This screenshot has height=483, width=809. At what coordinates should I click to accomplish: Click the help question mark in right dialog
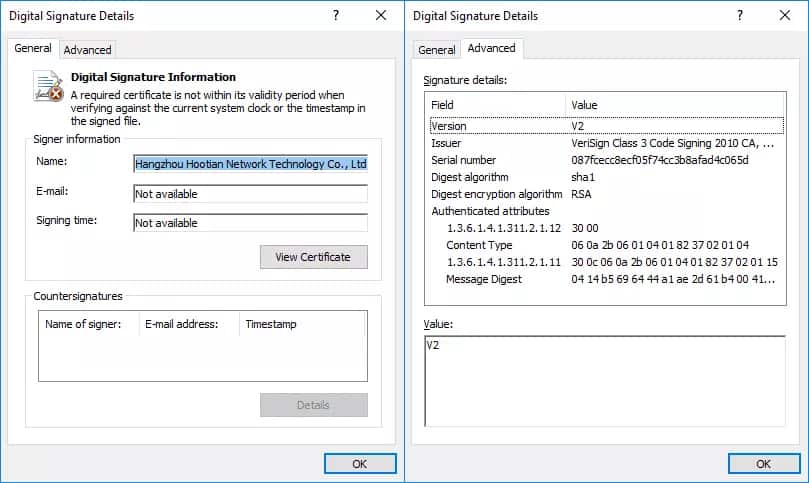[x=740, y=16]
